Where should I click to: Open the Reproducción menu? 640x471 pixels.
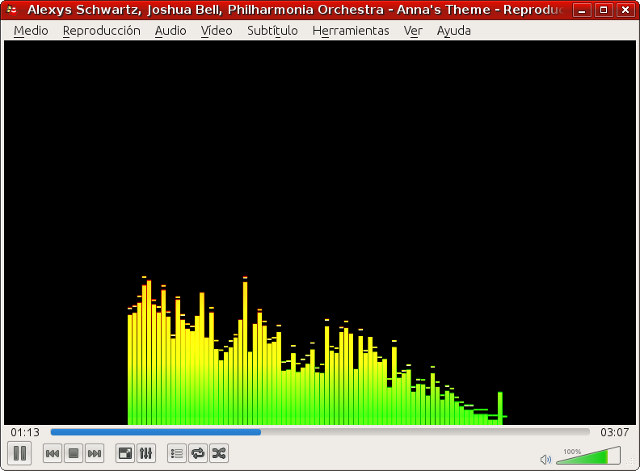pyautogui.click(x=101, y=30)
